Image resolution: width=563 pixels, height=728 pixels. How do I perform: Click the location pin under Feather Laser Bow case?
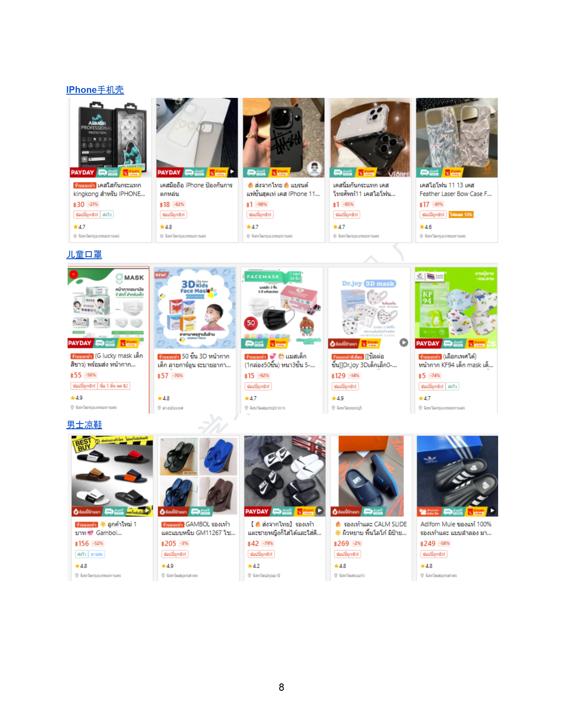tap(422, 236)
